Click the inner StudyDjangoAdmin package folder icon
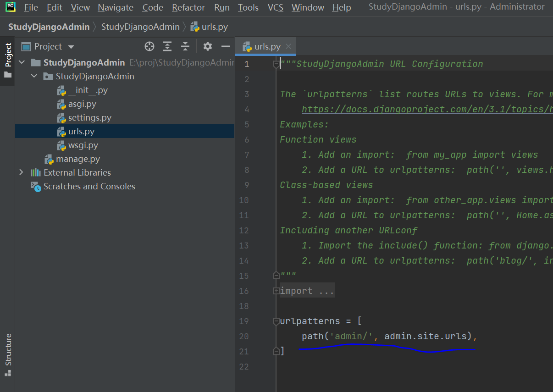Viewport: 553px width, 392px height. pos(48,76)
